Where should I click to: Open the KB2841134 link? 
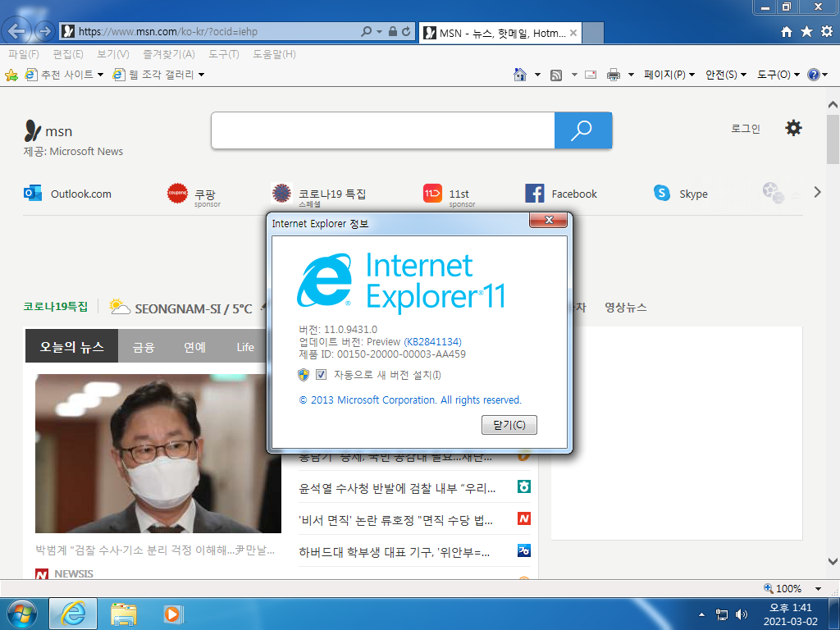pyautogui.click(x=432, y=342)
